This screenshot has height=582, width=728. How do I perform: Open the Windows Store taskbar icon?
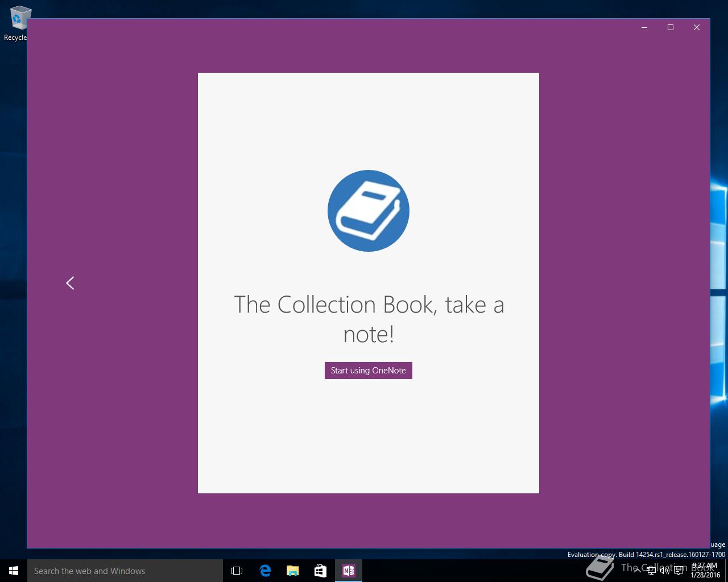320,571
